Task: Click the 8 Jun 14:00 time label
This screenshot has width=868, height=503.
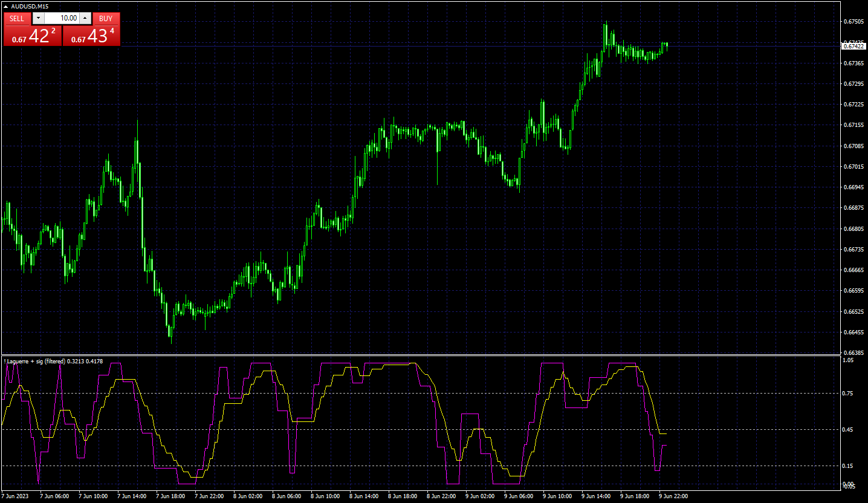Action: 364,496
